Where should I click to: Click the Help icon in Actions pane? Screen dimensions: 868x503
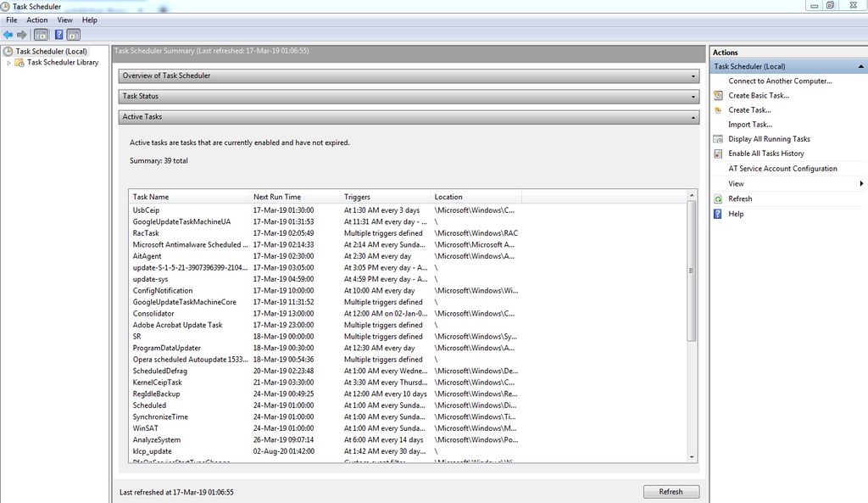point(718,214)
